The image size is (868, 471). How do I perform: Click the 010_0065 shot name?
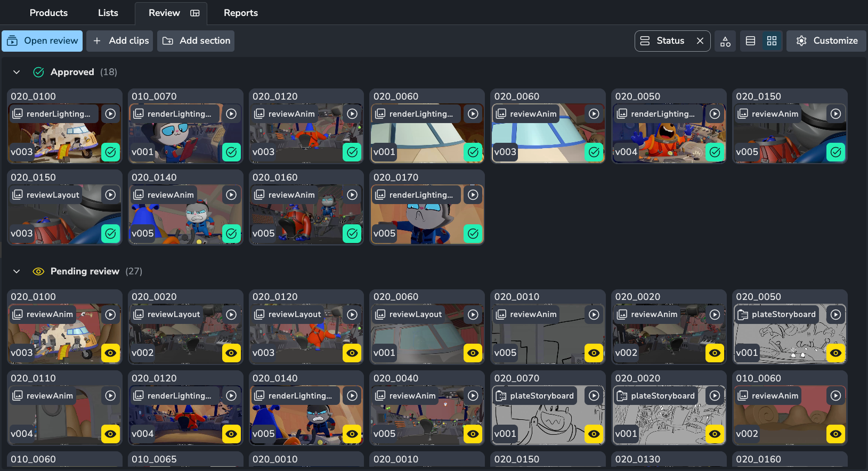(x=154, y=459)
